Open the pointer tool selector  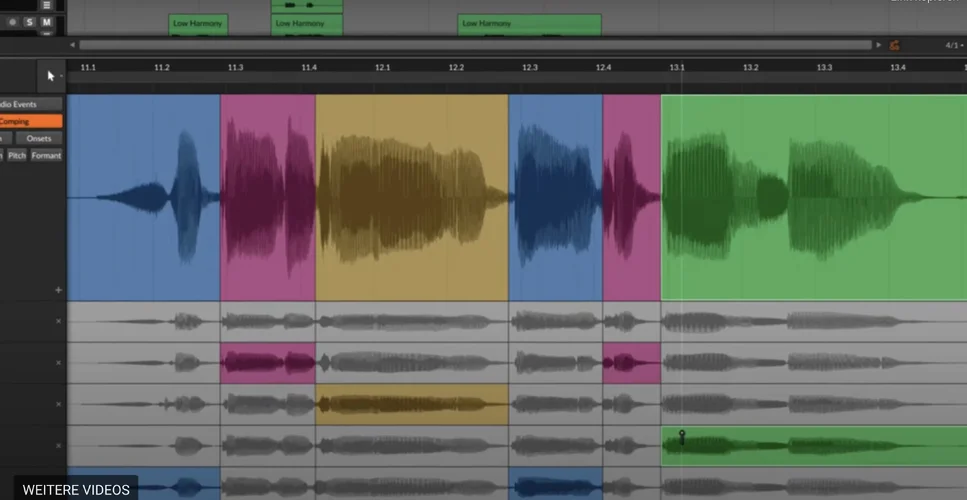pos(51,76)
